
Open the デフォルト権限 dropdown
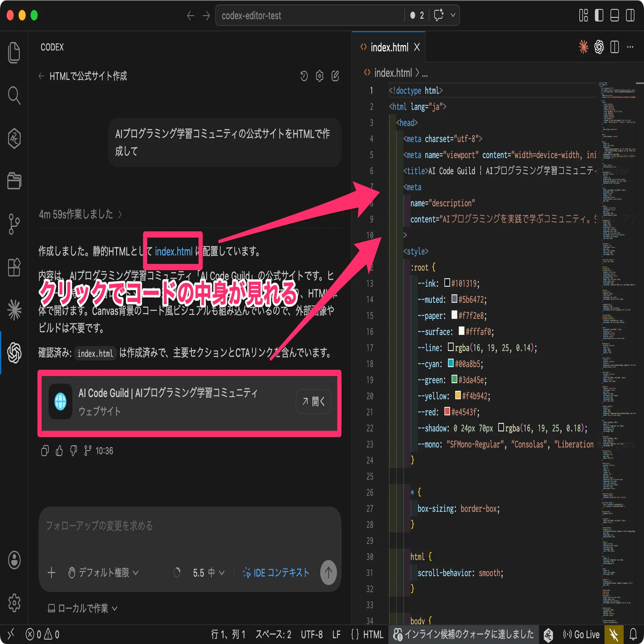[103, 573]
